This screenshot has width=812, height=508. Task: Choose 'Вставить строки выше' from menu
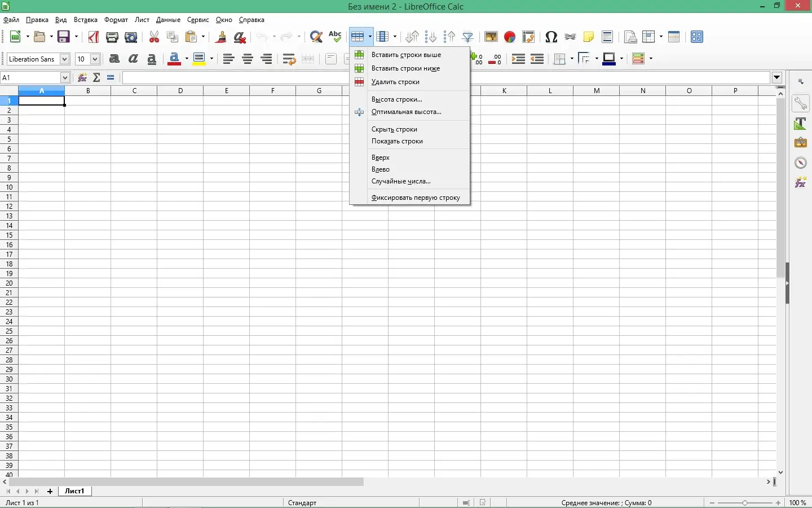tap(410, 55)
